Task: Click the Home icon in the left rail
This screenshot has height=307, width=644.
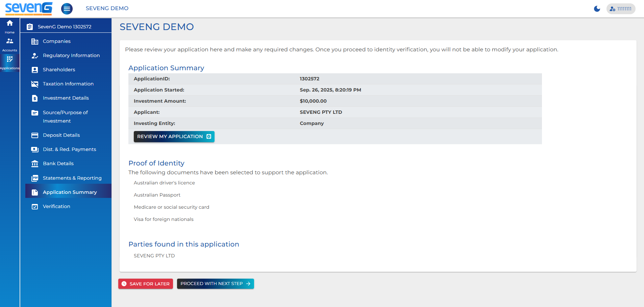Action: pos(10,23)
